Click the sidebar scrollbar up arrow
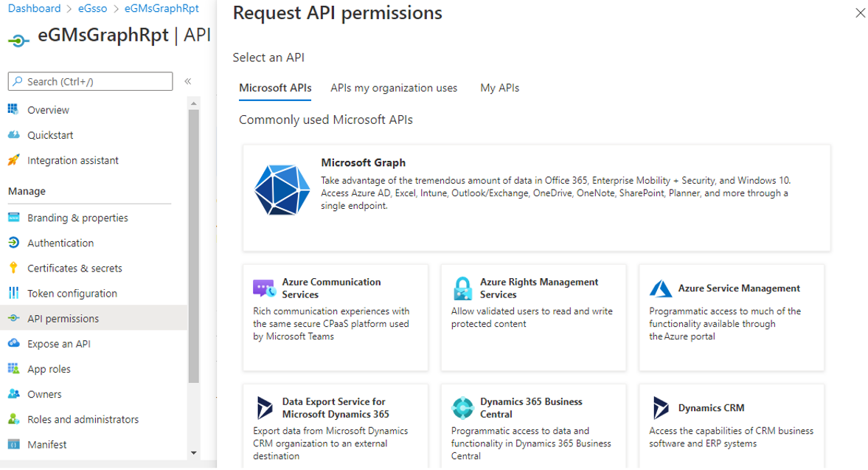Image resolution: width=868 pixels, height=470 pixels. coord(193,103)
